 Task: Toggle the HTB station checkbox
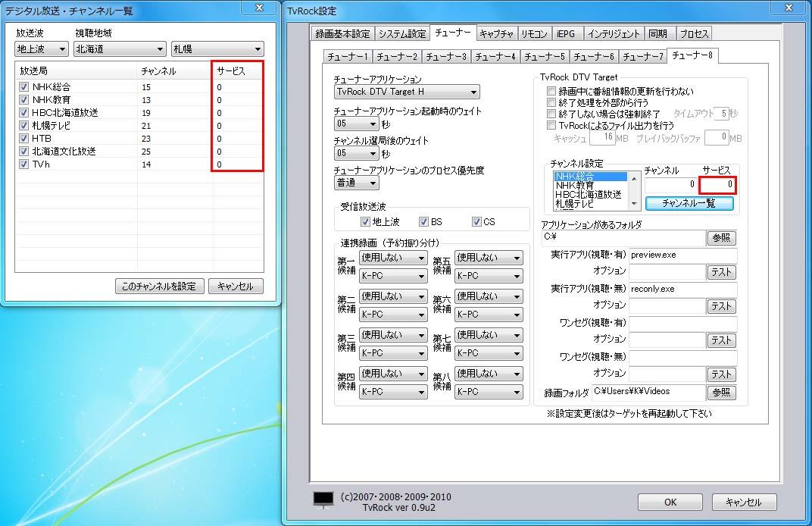tap(23, 139)
